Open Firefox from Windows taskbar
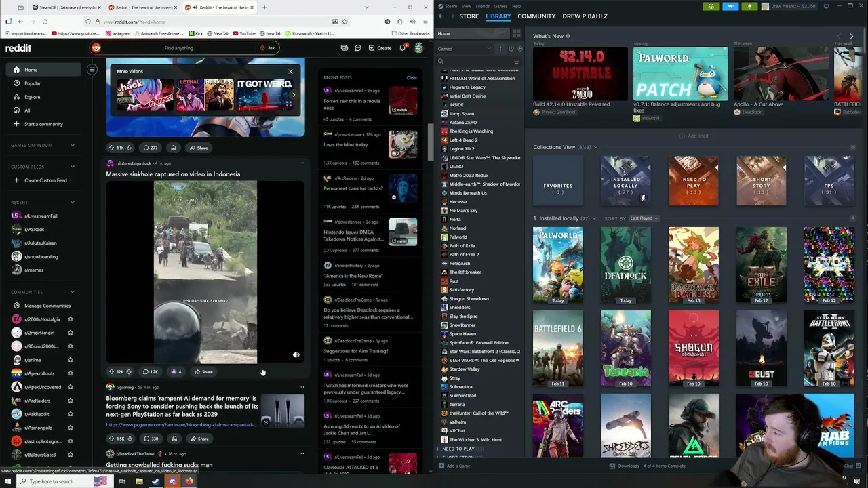This screenshot has width=868, height=488. coord(189,481)
